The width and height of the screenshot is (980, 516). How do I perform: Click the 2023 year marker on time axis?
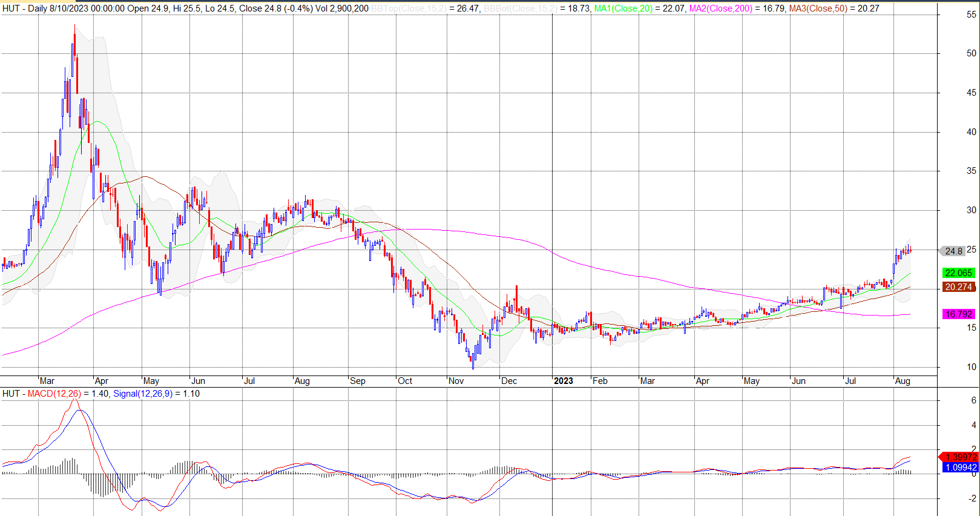[x=563, y=381]
